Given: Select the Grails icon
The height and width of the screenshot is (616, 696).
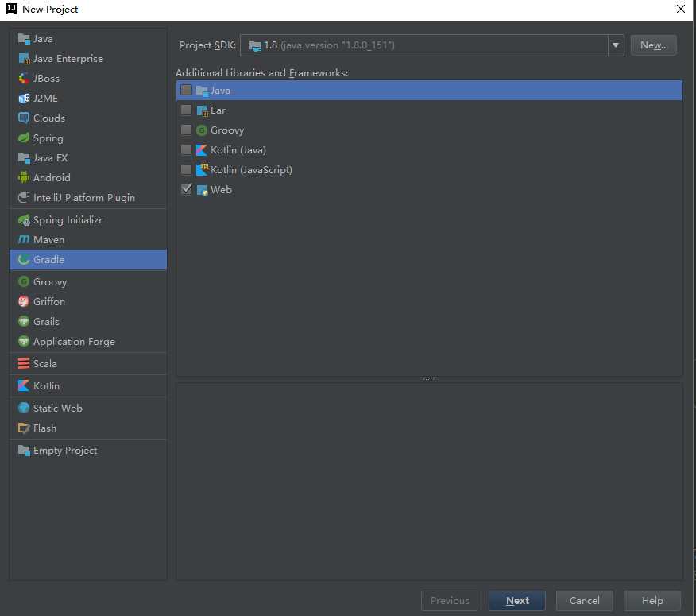Looking at the screenshot, I should coord(24,322).
